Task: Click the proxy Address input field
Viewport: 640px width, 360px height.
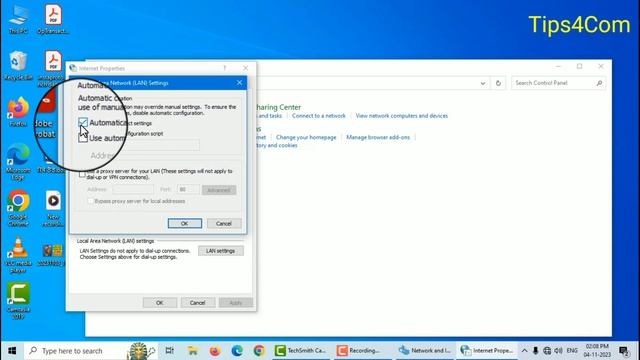Action: [133, 189]
